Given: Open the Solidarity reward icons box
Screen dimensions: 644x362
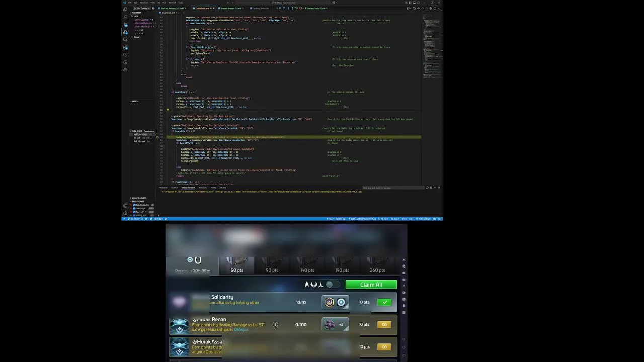Looking at the screenshot, I should point(335,302).
